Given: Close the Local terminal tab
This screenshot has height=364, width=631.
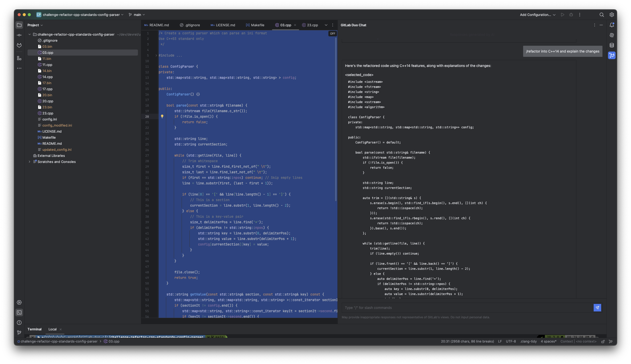Looking at the screenshot, I should click(61, 329).
